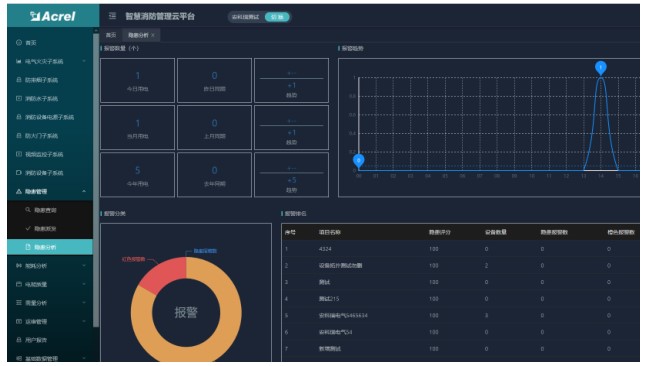Viewport: 645px width, 366px height.
Task: Click the 隐患查询 magnifier icon
Action: click(x=28, y=210)
